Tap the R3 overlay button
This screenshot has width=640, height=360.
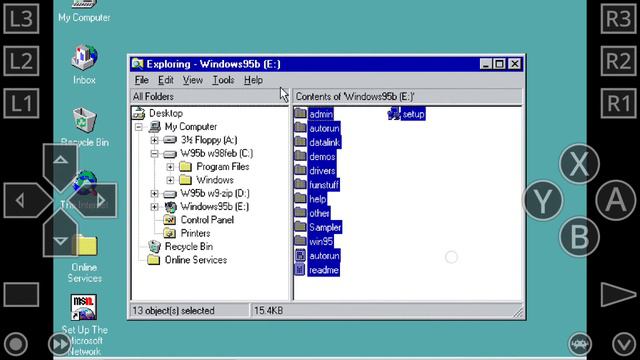619,18
